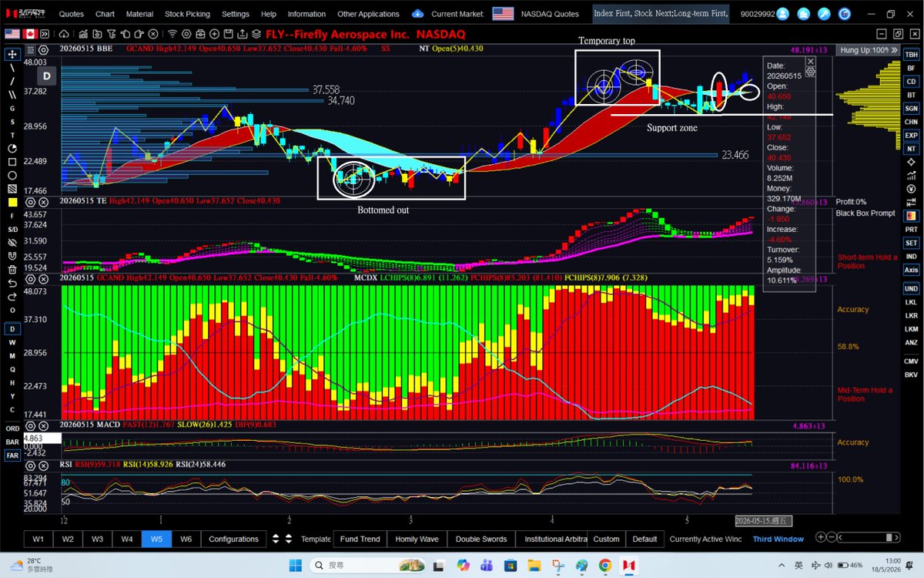Click the zoom-out minus button near slider
924x578 pixels.
(832, 537)
